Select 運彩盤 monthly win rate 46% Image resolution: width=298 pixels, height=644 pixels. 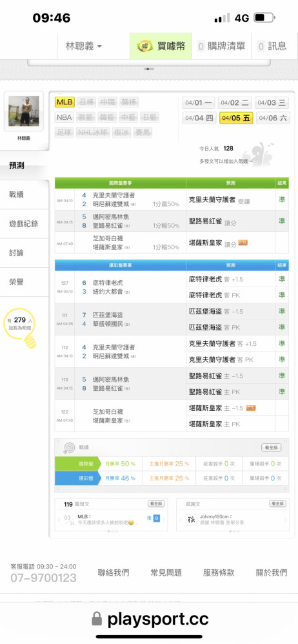click(x=120, y=478)
